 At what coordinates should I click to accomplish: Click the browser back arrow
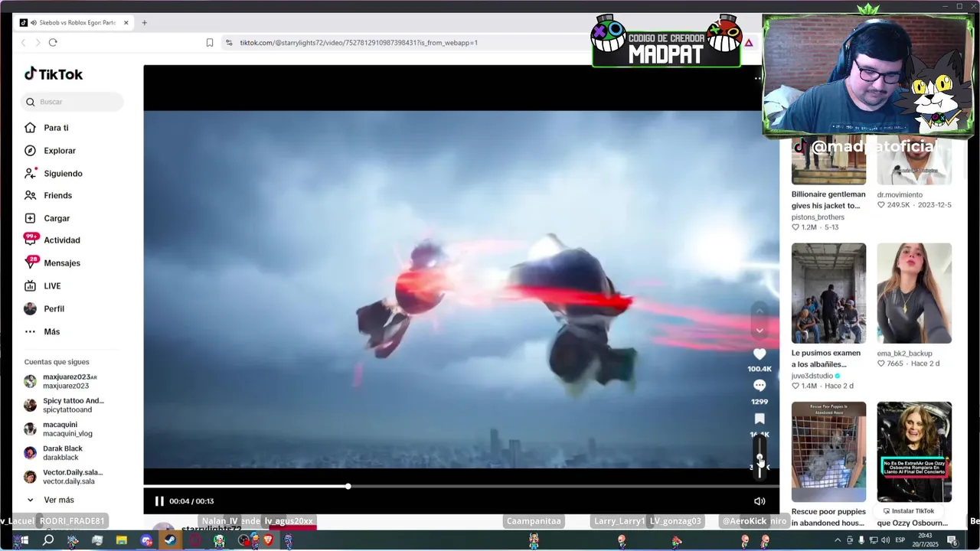coord(23,43)
